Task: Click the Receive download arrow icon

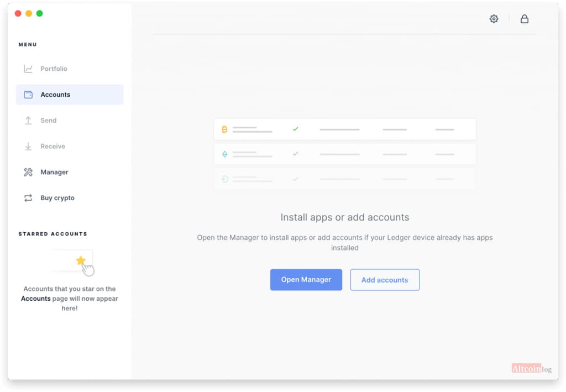Action: click(28, 146)
